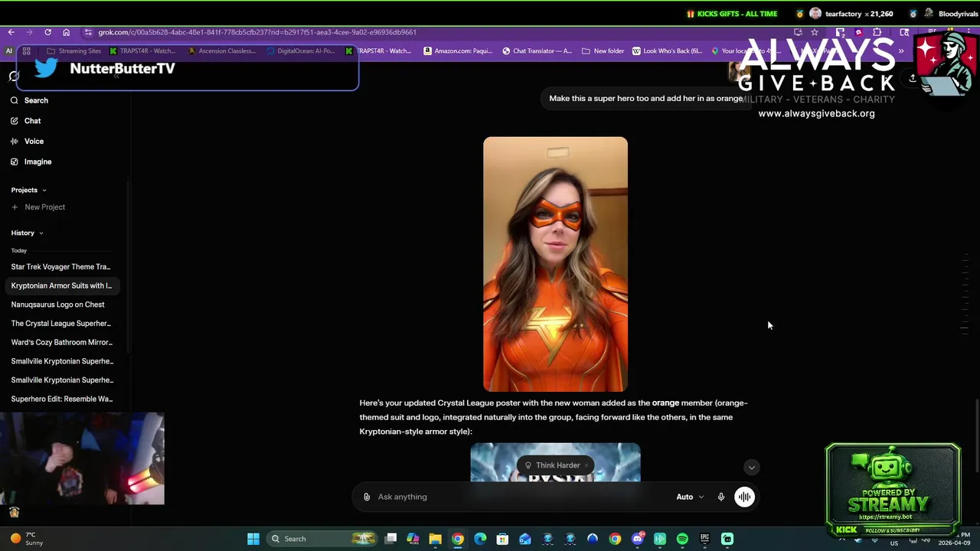Open the first Smallville Kryptonian Superhero chat, above the other

[x=61, y=361]
